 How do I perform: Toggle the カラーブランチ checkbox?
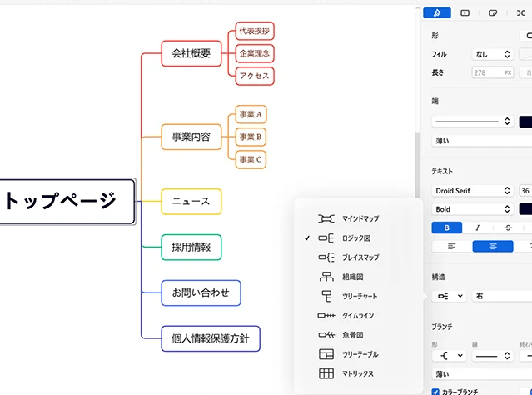435,392
